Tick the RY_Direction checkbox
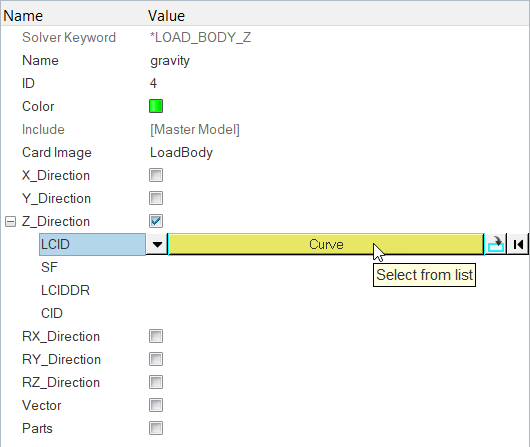Screen dimensions: 530x447 click(x=156, y=359)
